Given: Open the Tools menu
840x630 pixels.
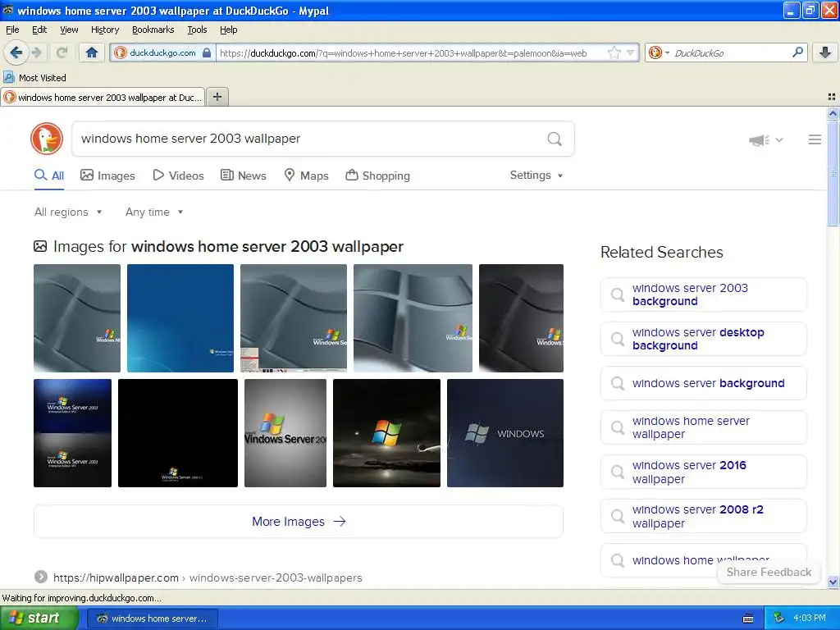Looking at the screenshot, I should [197, 30].
